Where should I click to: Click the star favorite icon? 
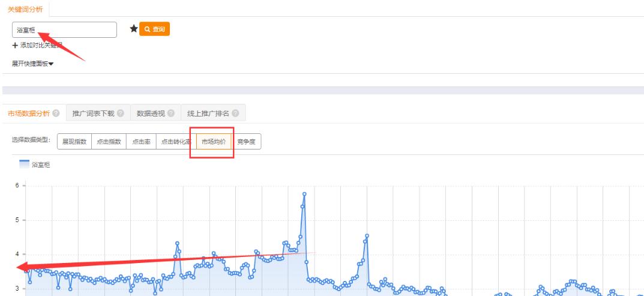(x=133, y=28)
